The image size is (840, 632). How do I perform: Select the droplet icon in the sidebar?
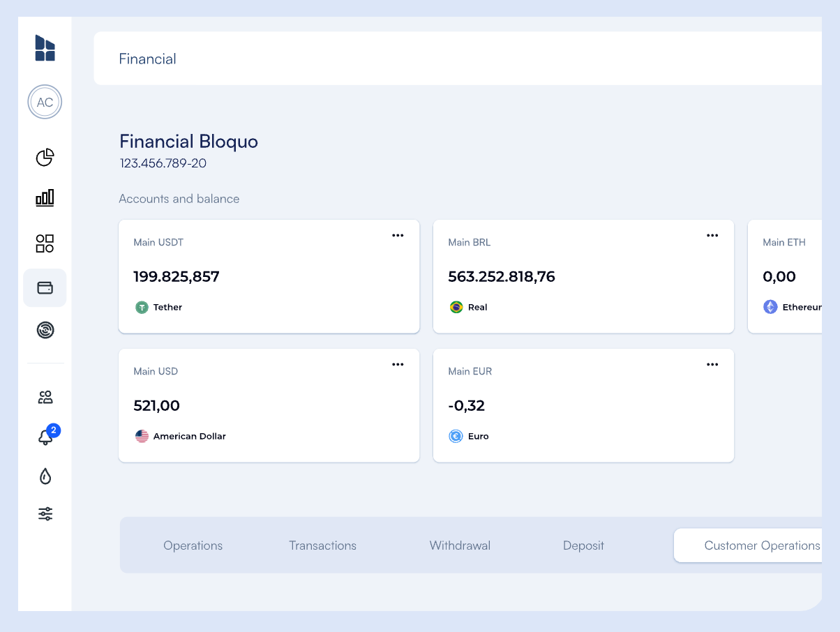click(x=44, y=476)
